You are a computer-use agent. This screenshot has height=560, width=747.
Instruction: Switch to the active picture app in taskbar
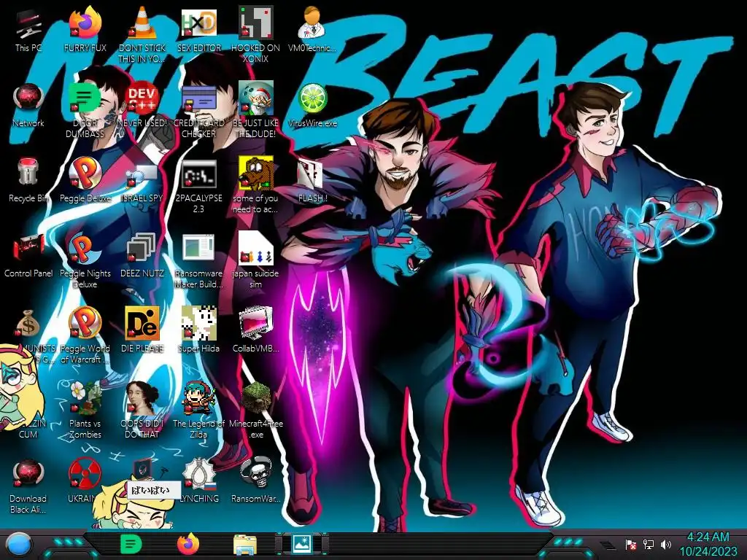[301, 545]
